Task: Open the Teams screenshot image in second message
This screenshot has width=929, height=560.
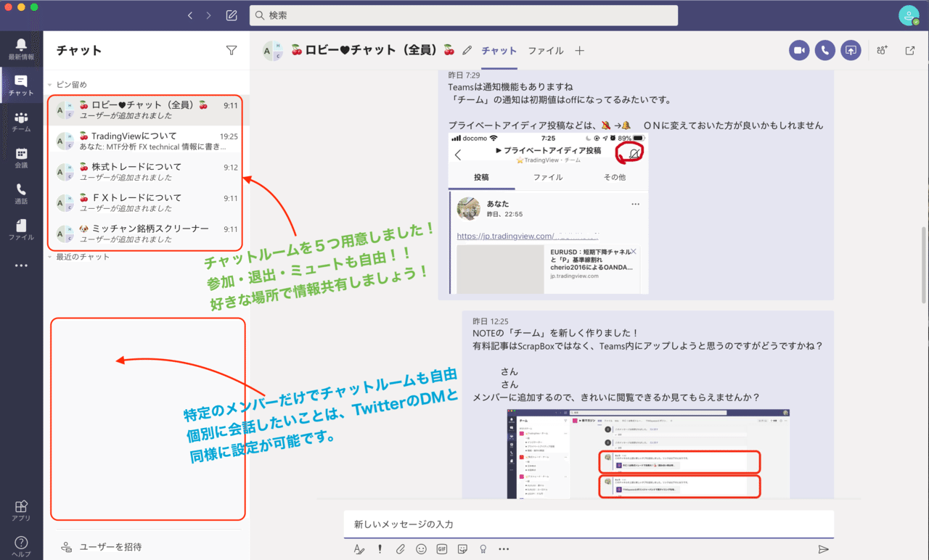Action: pyautogui.click(x=648, y=454)
